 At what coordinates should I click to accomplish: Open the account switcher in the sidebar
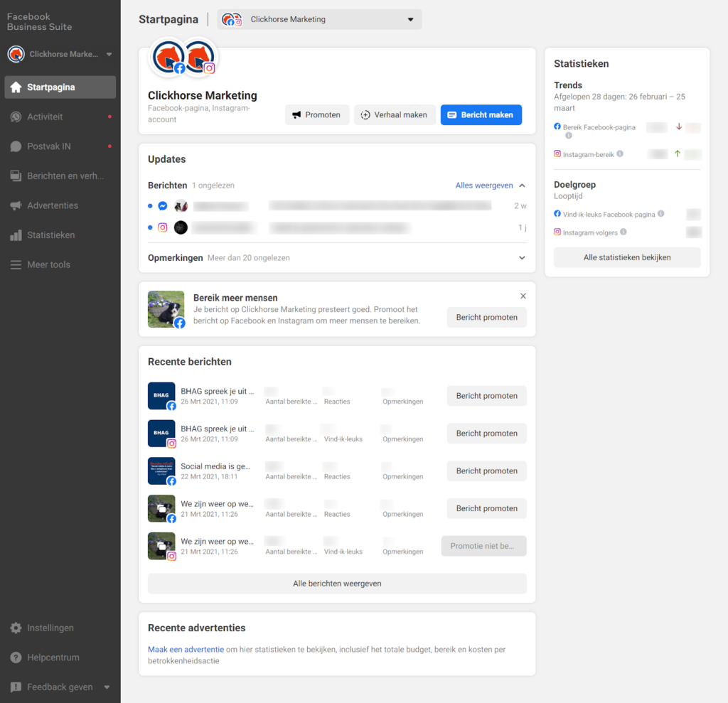coord(60,54)
